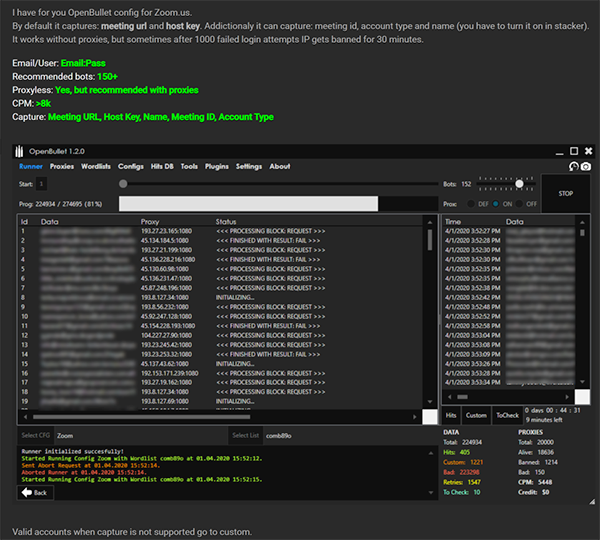Viewport: 600px width, 540px height.
Task: Click the Aborted Runner log line
Action: 84,473
